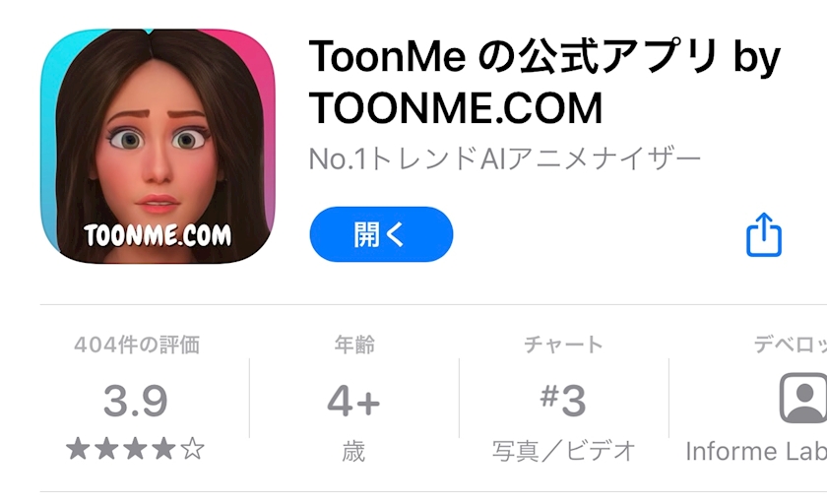Tap the empty fifth rating star
827x504 pixels.
point(193,449)
